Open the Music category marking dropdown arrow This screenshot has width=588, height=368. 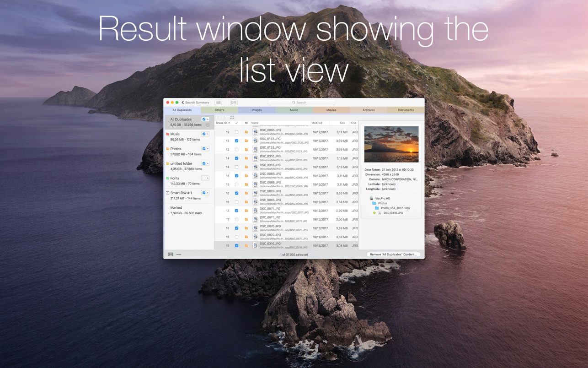click(208, 134)
